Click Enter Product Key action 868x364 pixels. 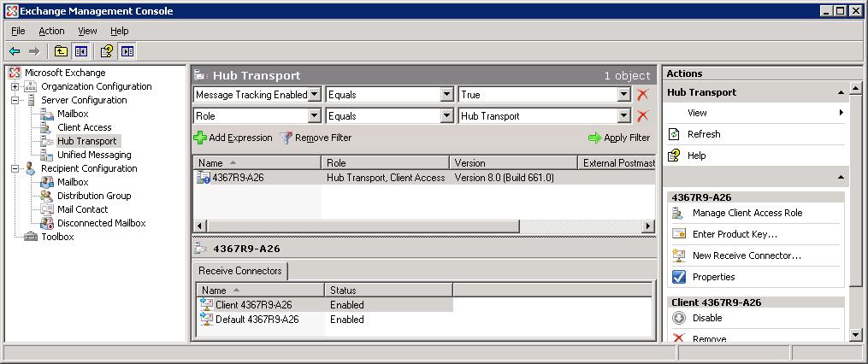click(x=735, y=235)
